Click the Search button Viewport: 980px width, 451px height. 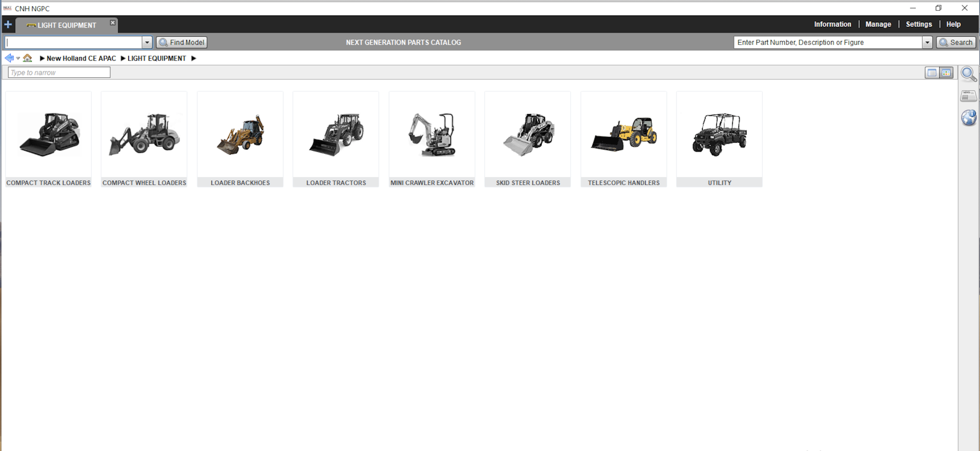click(x=956, y=42)
